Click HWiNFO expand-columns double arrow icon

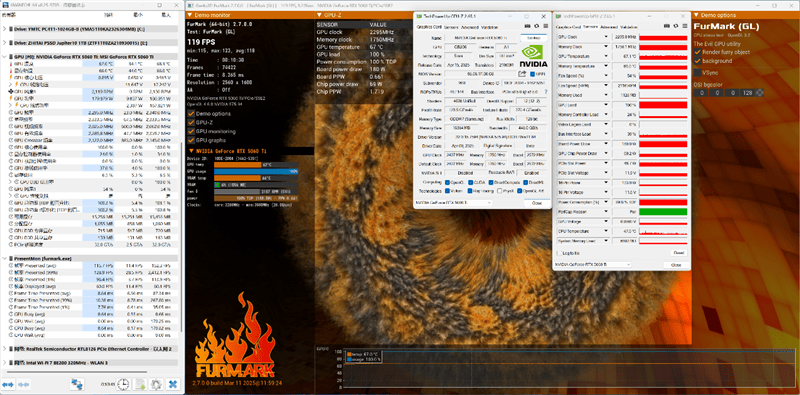tap(8, 384)
